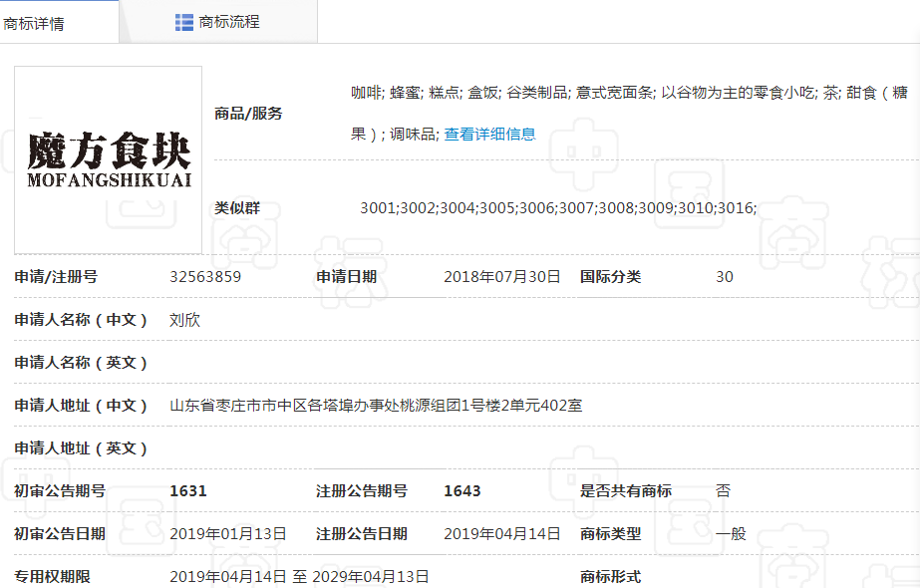The height and width of the screenshot is (588, 920).
Task: Click the application date 2018年07月30日
Action: (502, 277)
